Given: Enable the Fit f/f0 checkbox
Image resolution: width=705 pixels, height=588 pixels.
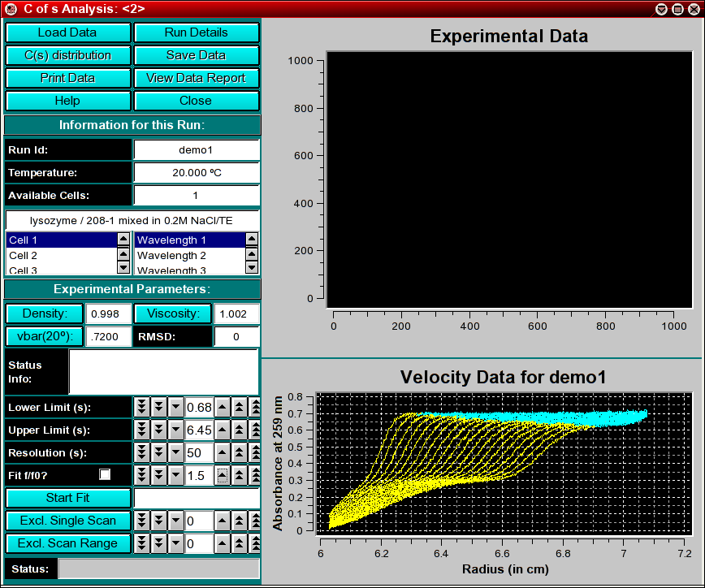Looking at the screenshot, I should pos(105,475).
